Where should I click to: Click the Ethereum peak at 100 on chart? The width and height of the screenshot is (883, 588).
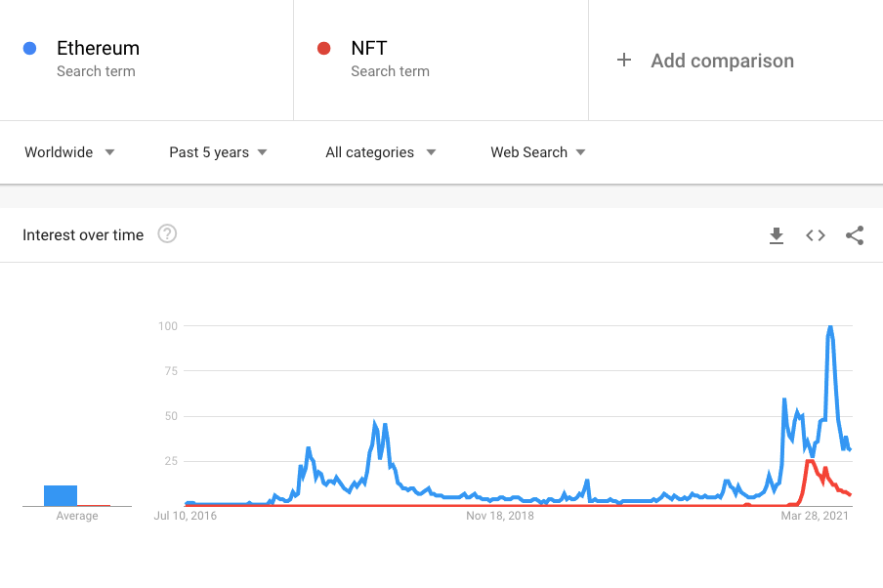point(830,327)
